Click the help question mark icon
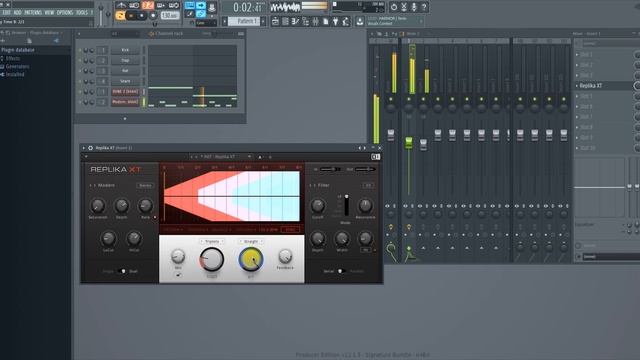 coord(424,7)
